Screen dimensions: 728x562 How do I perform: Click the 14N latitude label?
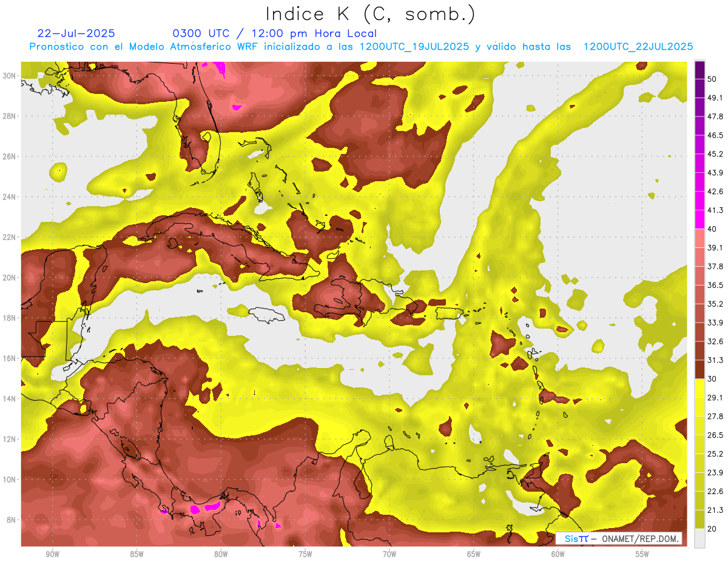(10, 398)
